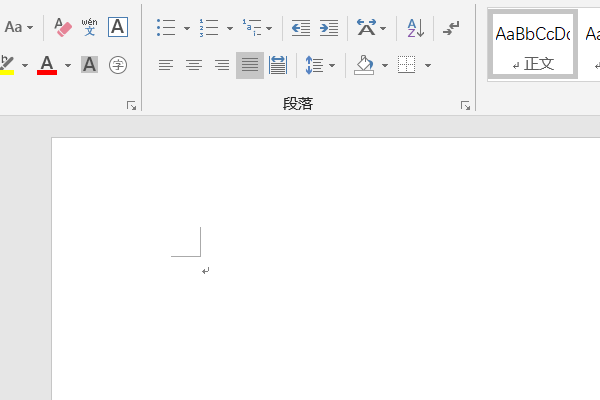Expand borders dropdown arrow
The height and width of the screenshot is (400, 600).
click(428, 65)
